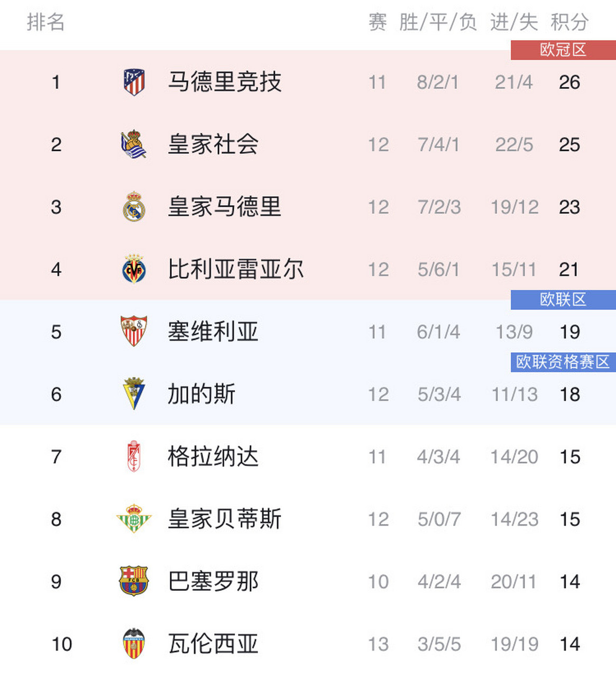Select the 欧冠区 red zone label
Screen dimensions: 616x677
[563, 50]
